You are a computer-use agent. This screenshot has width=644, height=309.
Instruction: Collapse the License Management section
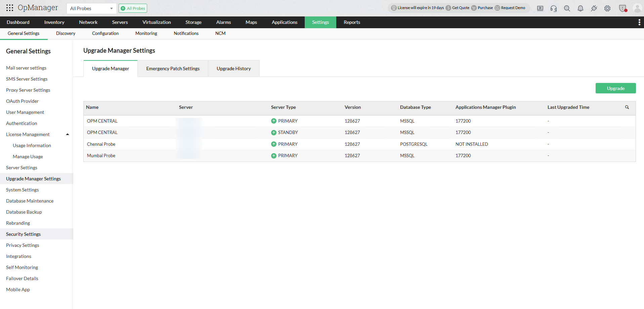(x=68, y=134)
